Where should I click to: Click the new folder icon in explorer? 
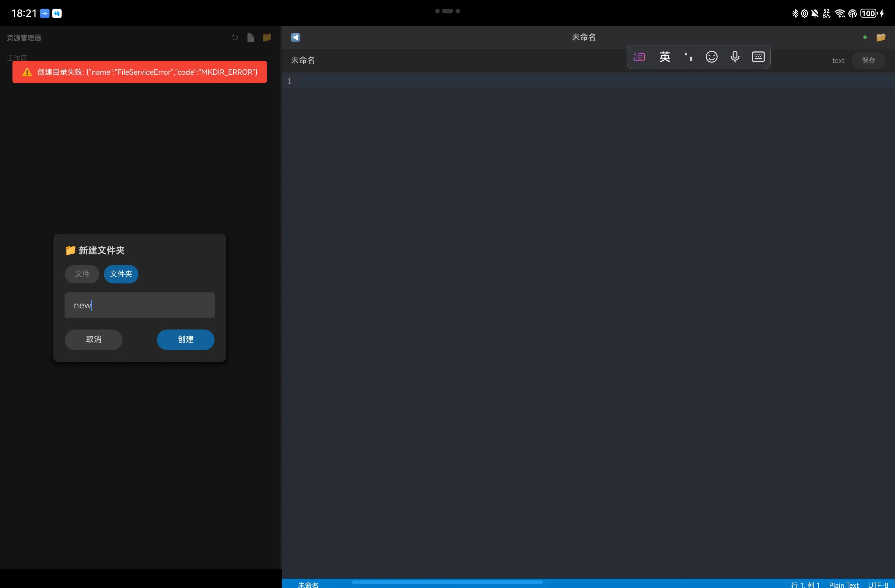[267, 38]
